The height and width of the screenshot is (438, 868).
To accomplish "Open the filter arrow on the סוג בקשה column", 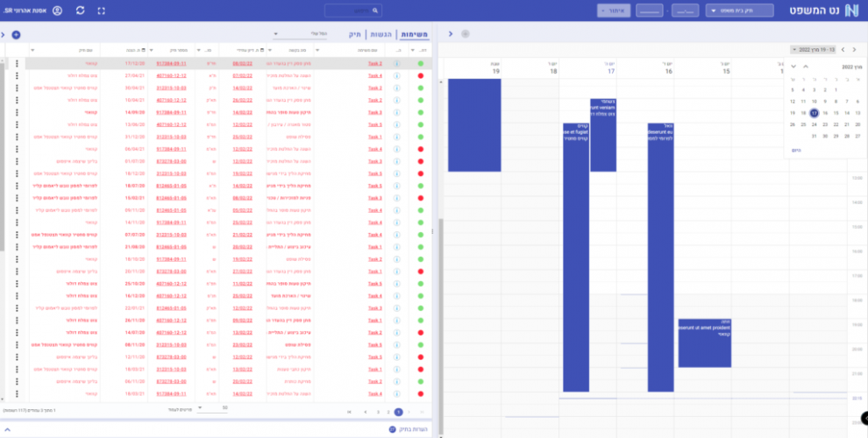I will click(269, 50).
